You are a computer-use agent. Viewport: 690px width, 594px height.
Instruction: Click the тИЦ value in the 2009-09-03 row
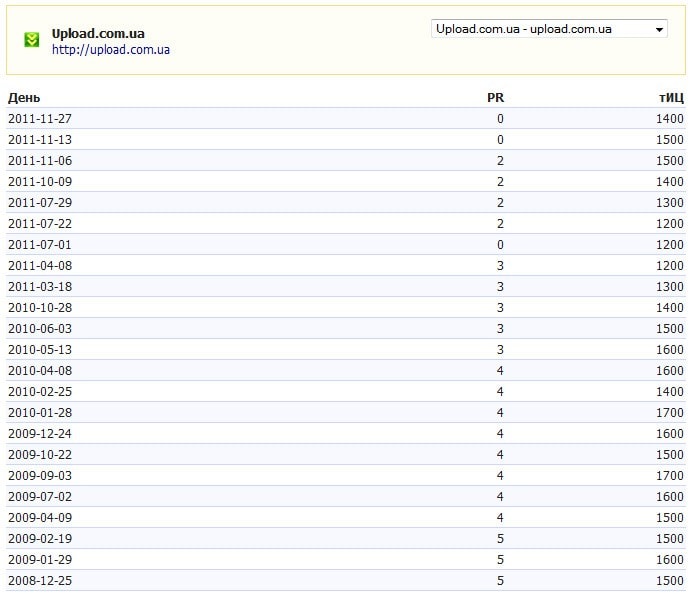[670, 476]
